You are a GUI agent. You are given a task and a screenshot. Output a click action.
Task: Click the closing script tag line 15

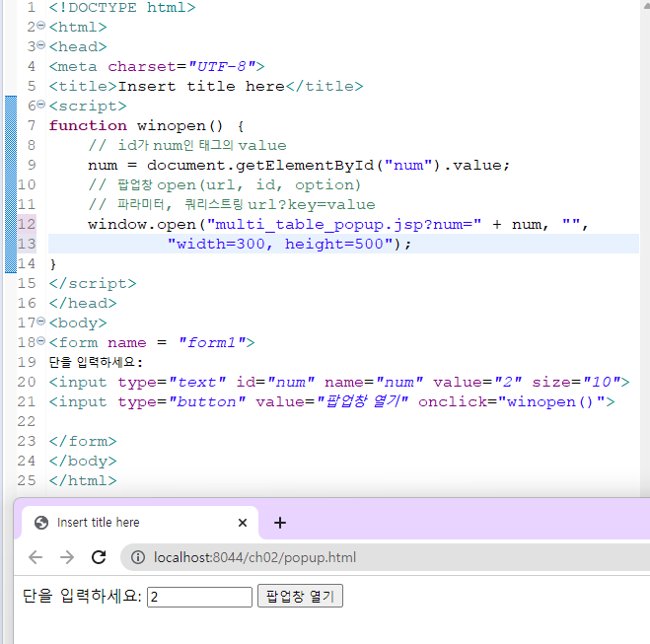93,283
